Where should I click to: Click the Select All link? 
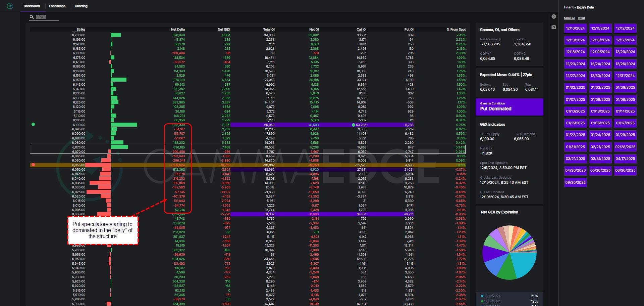coord(569,18)
